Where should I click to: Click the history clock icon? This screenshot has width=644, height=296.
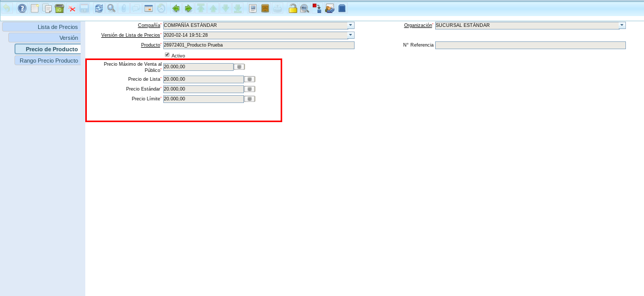click(161, 8)
